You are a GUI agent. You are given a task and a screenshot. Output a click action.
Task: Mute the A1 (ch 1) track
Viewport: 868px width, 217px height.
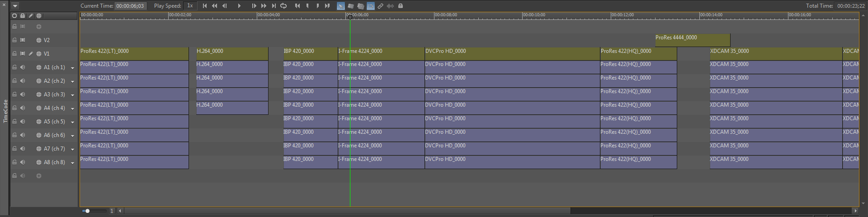pos(23,67)
